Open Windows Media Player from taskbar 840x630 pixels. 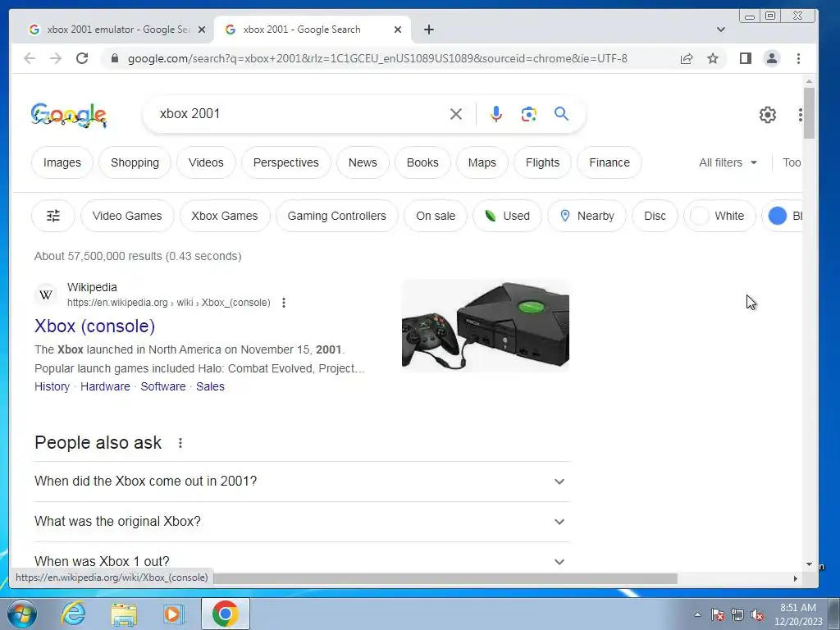[x=173, y=614]
